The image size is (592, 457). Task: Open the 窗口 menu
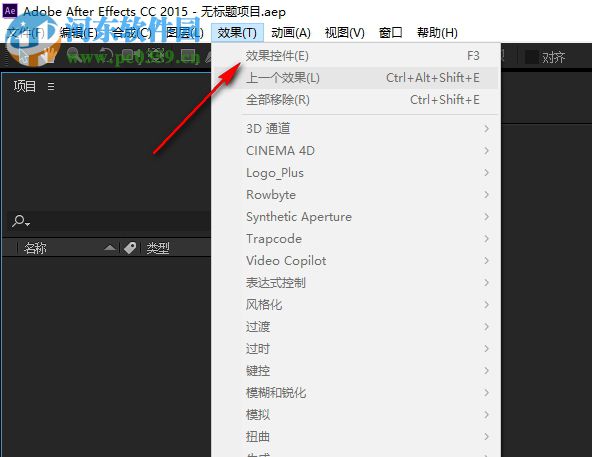pos(390,33)
